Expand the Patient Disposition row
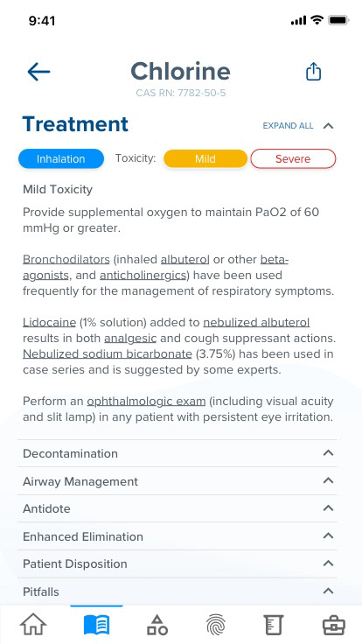Image resolution: width=362 pixels, height=644 pixels. (x=178, y=563)
